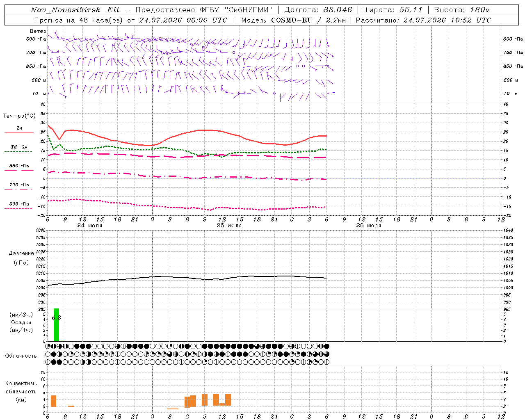Click the Модель COSMO-RU header text
This screenshot has width=525, height=420.
tap(293, 20)
